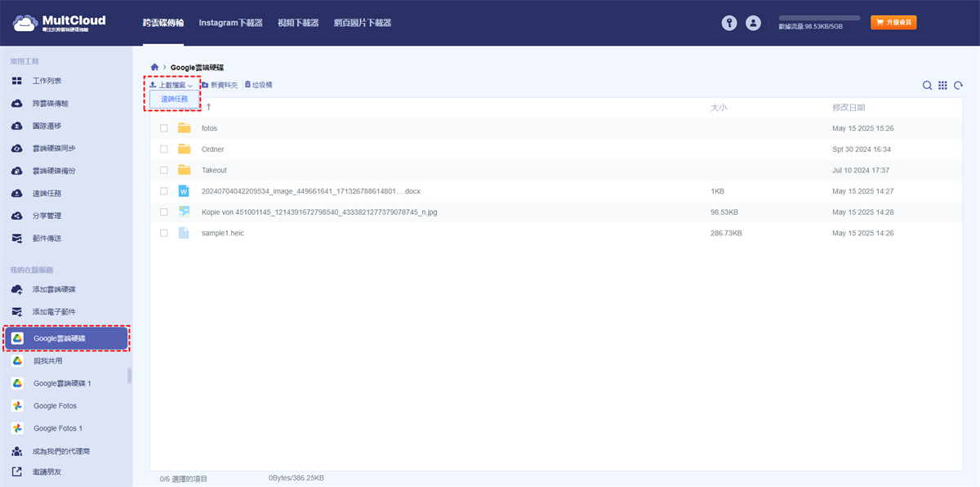Click the Google雲端硬碟 1 drive icon
The height and width of the screenshot is (487, 980).
(16, 383)
